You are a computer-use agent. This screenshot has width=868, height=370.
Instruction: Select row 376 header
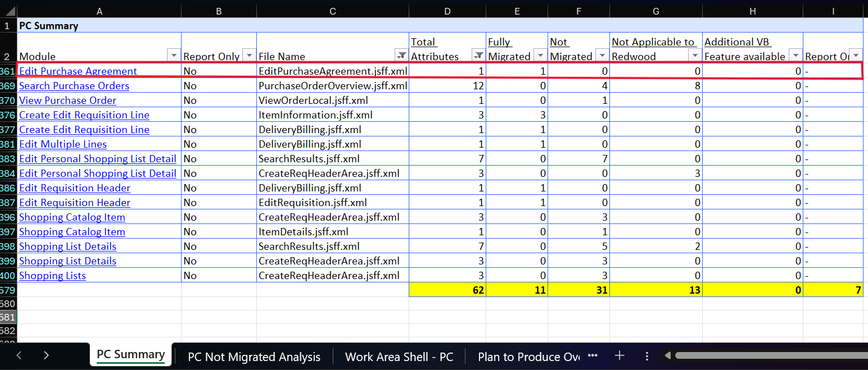[x=8, y=115]
